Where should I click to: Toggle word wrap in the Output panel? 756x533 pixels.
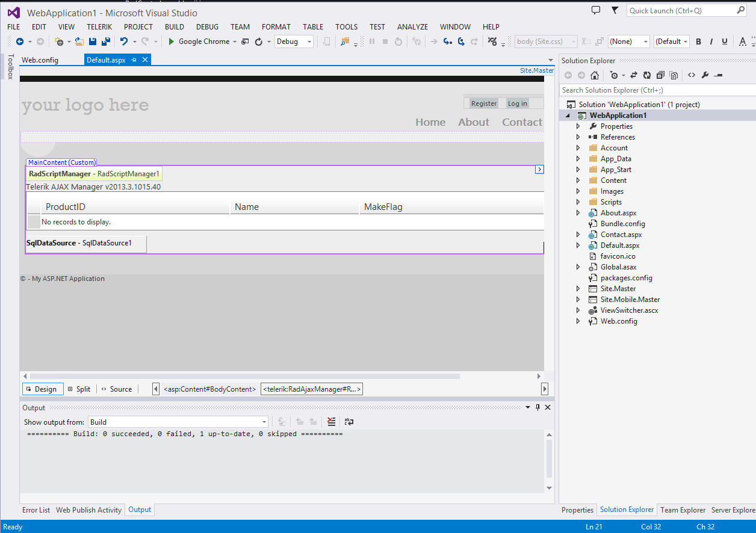[349, 422]
